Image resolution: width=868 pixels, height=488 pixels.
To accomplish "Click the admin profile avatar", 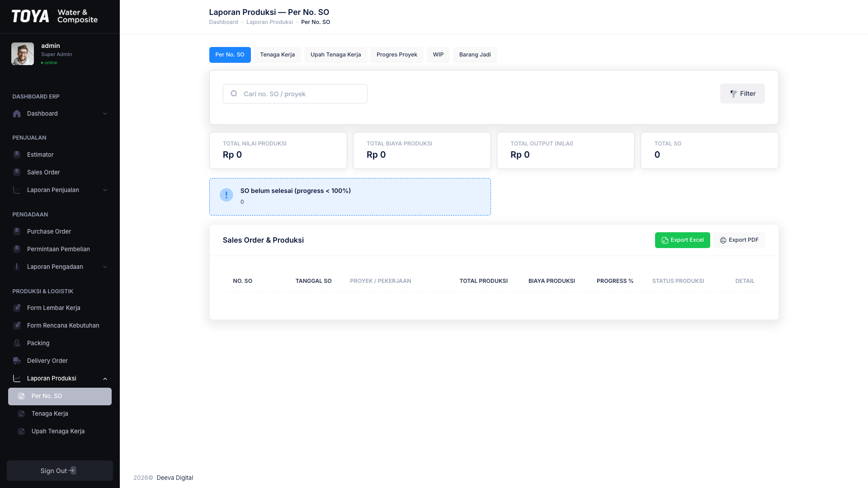I will [x=23, y=54].
